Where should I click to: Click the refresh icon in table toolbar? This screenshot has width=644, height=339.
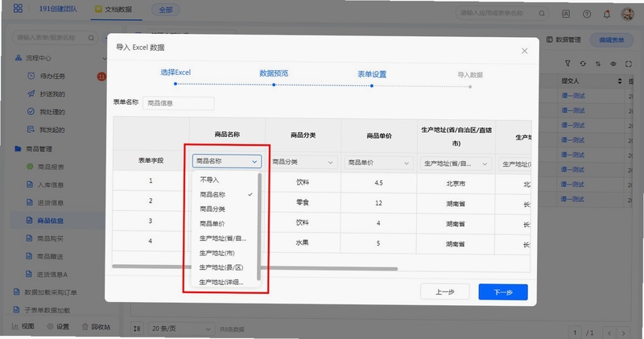583,64
